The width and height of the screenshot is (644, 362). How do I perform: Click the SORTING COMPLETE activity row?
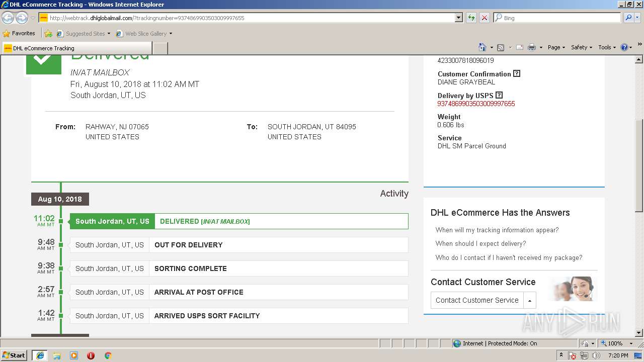point(239,268)
